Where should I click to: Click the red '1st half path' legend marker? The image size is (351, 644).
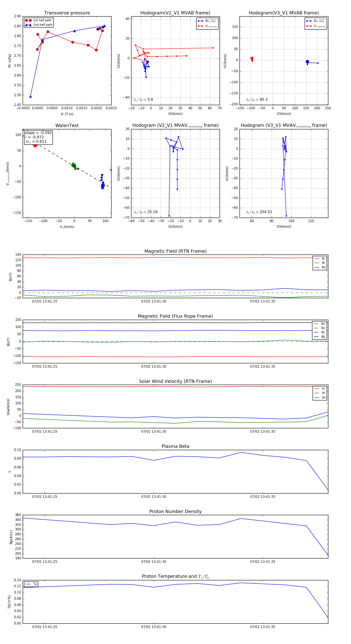[28, 20]
